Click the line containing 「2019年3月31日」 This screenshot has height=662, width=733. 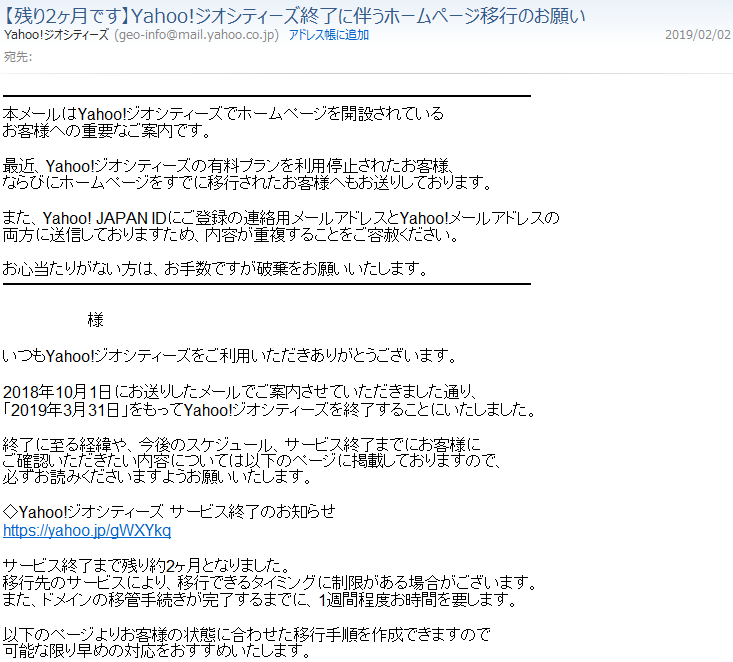coord(270,410)
